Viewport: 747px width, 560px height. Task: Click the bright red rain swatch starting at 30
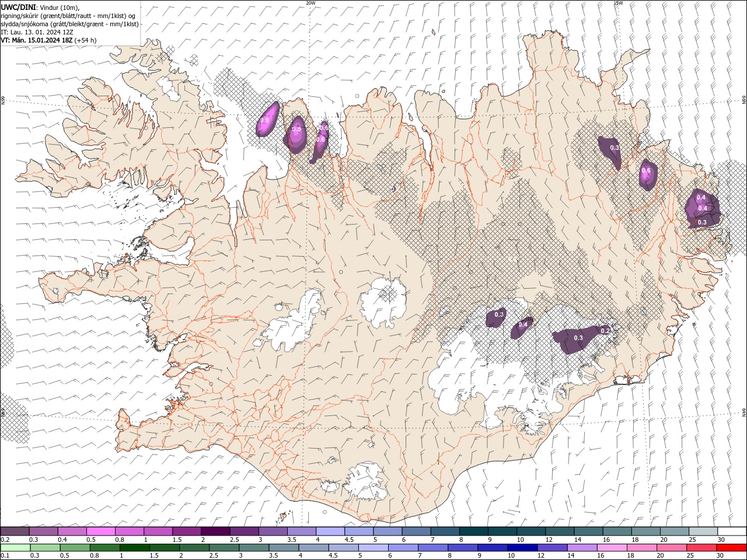(731, 548)
